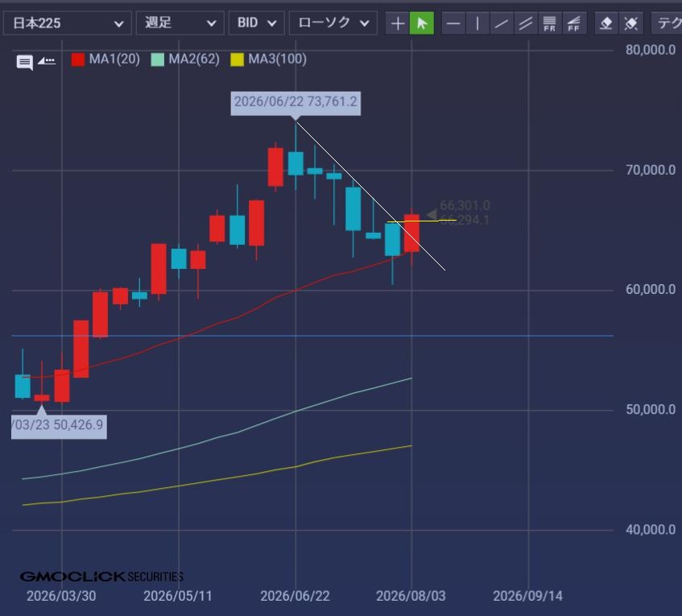The height and width of the screenshot is (616, 682).
Task: Select the arrow pointer tool
Action: [421, 23]
